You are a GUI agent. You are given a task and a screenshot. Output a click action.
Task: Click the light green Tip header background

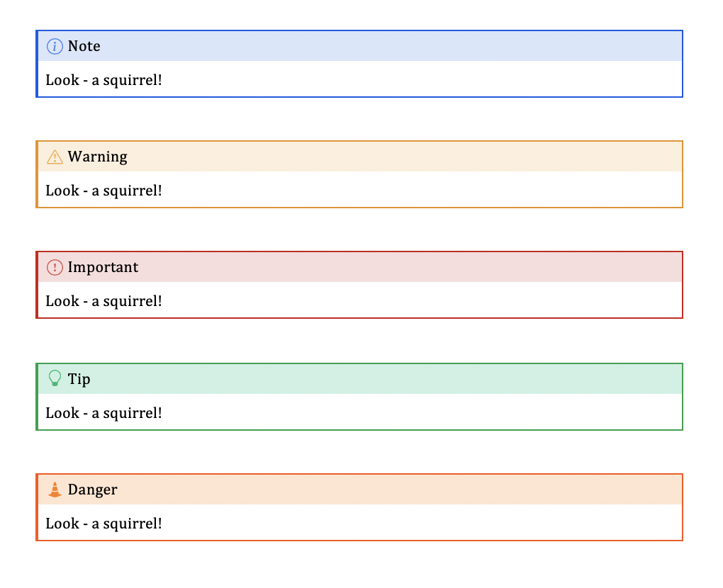[390, 379]
